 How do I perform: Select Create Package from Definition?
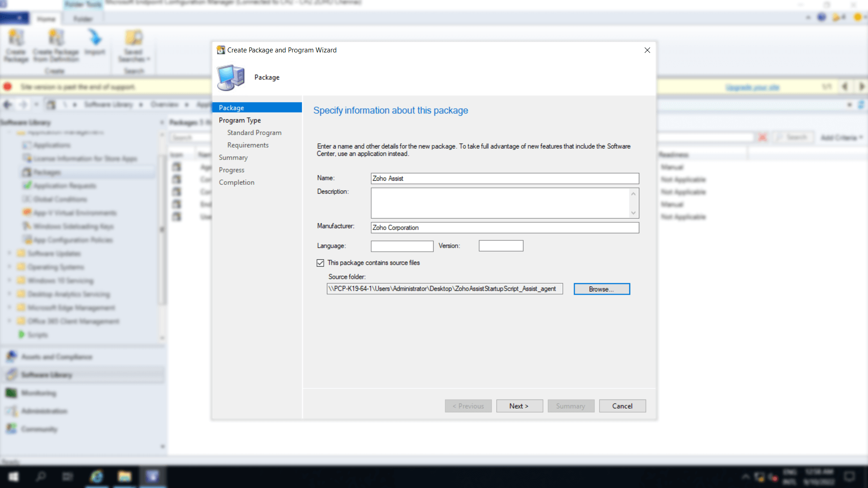[56, 45]
